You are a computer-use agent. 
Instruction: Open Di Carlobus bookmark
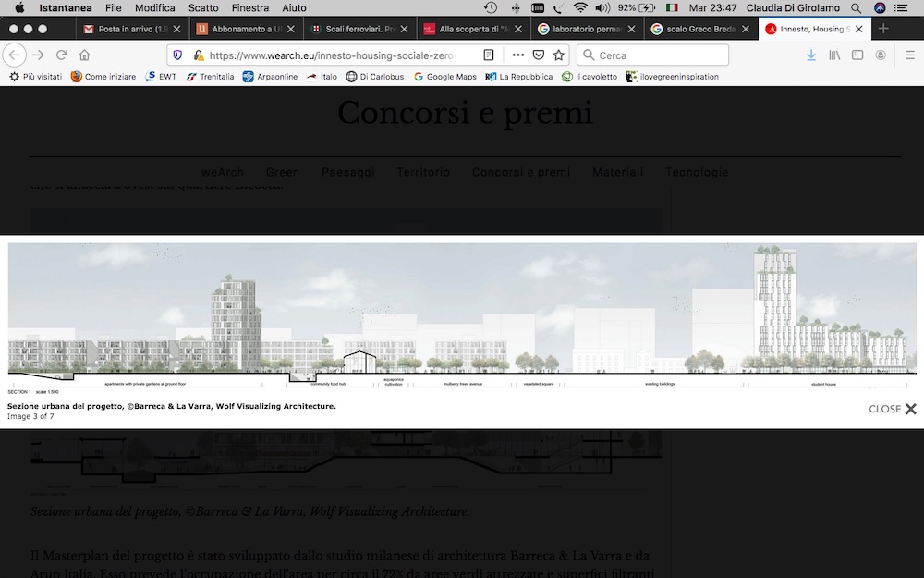(x=375, y=77)
